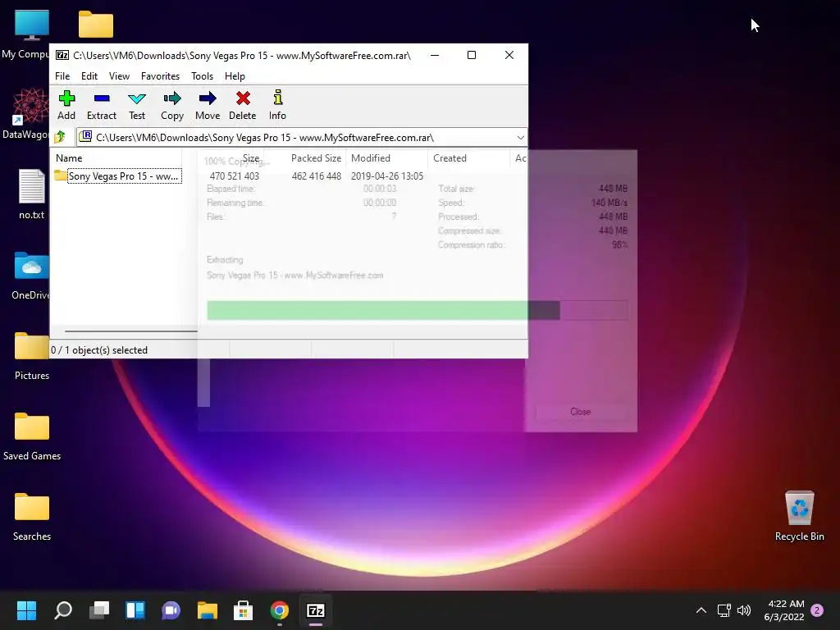Sort by the Created column header
The width and height of the screenshot is (840, 630).
pyautogui.click(x=450, y=158)
